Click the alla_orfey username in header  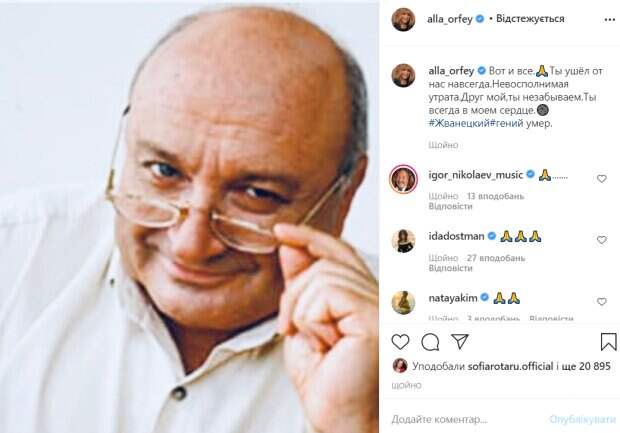pyautogui.click(x=450, y=19)
